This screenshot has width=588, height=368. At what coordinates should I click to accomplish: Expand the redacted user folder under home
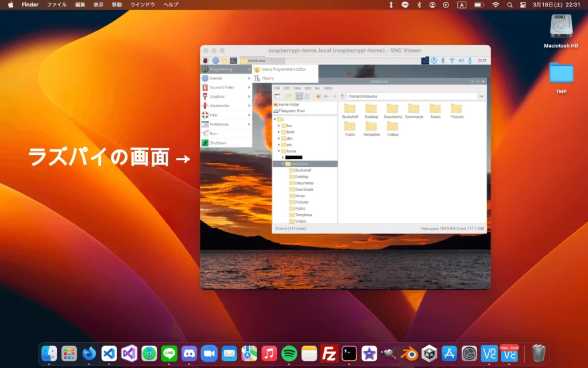tap(283, 158)
